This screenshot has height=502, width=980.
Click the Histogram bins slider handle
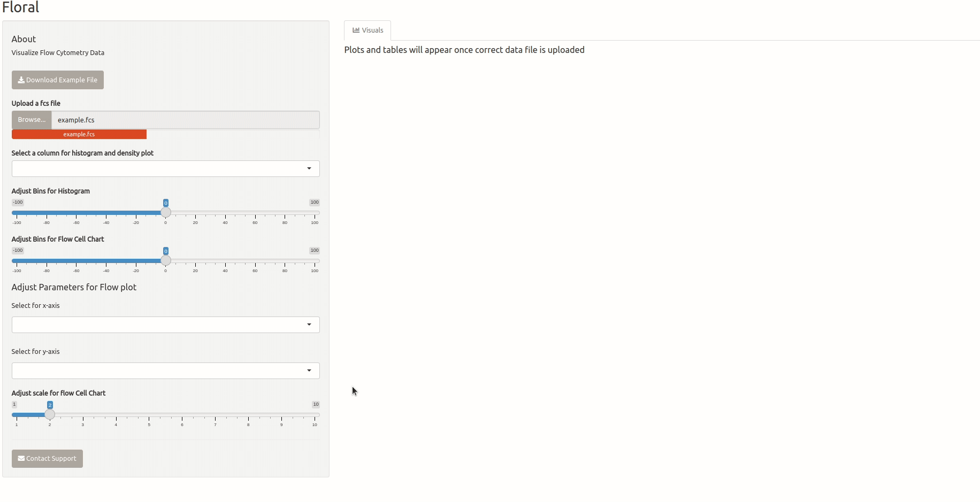[166, 213]
